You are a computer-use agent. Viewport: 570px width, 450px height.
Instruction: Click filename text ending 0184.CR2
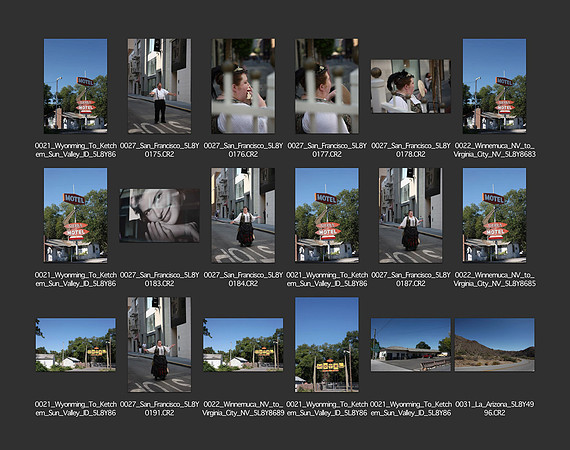(243, 279)
